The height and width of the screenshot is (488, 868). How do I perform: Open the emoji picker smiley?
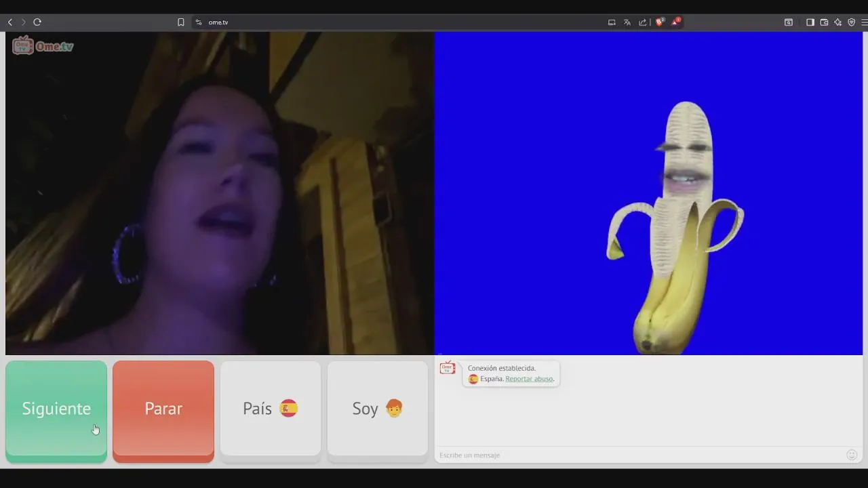(852, 455)
